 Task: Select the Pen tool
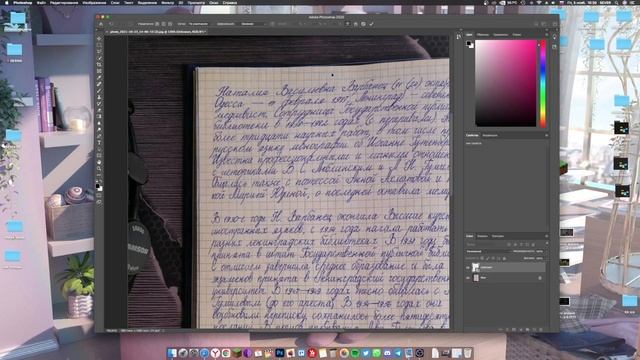pyautogui.click(x=99, y=136)
